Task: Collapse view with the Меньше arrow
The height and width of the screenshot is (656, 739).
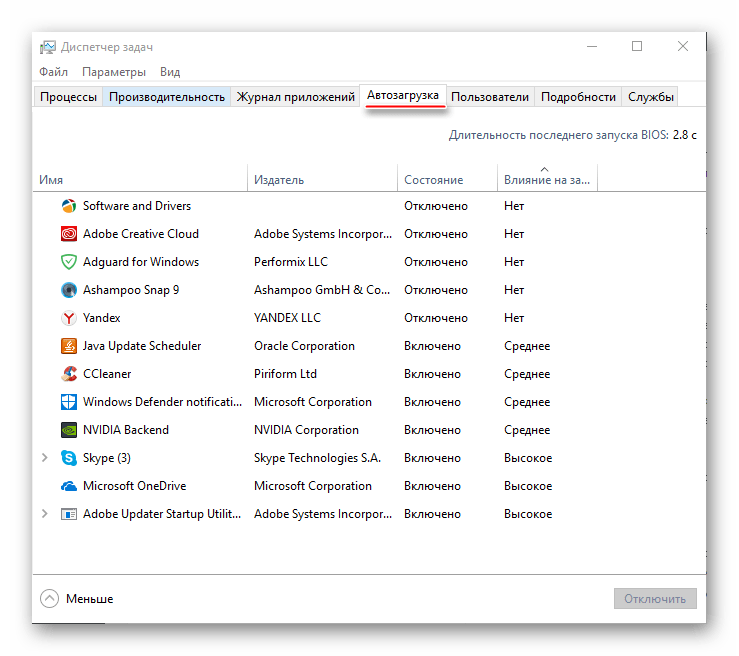Action: tap(49, 599)
